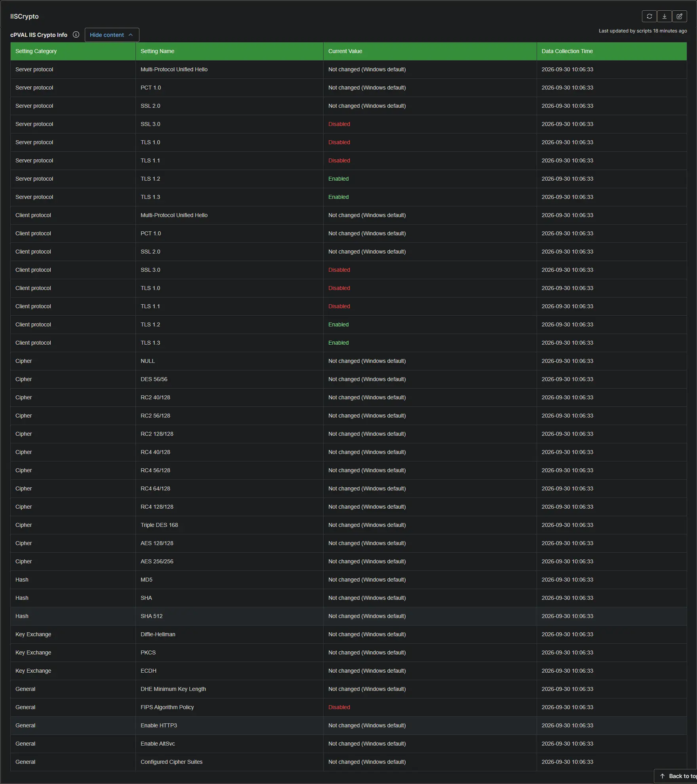Click the IISCrypto page title

(25, 16)
